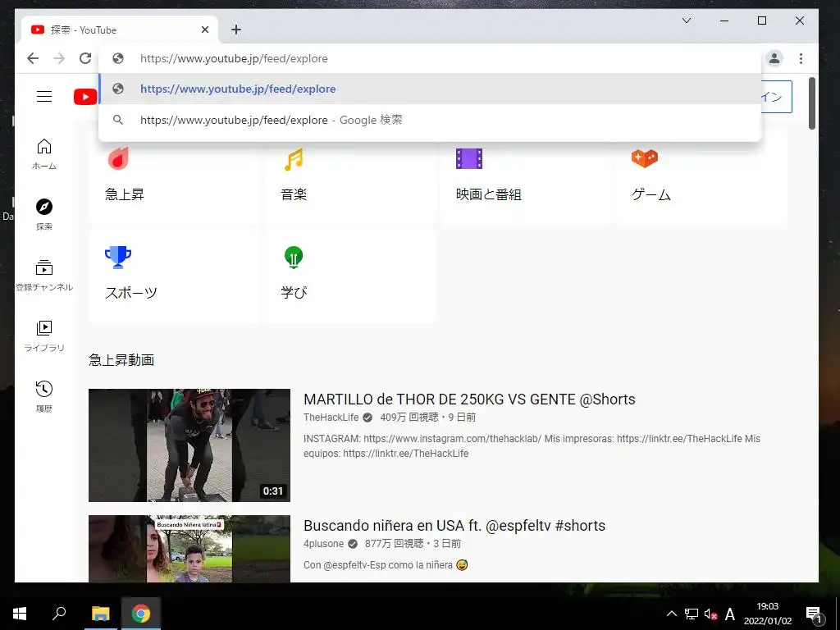Click the page vertical scrollbar thumb
The width and height of the screenshot is (840, 630).
coord(812,103)
